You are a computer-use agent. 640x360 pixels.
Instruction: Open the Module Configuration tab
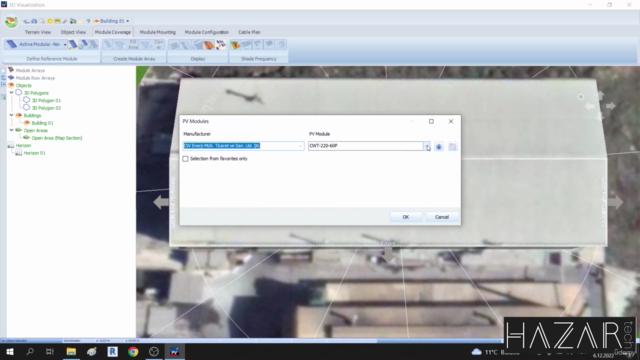207,32
